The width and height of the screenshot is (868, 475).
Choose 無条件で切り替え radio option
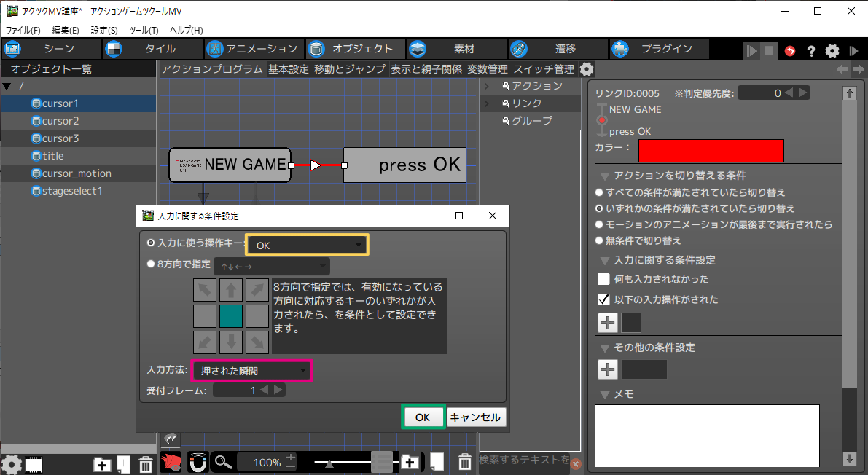tap(600, 240)
